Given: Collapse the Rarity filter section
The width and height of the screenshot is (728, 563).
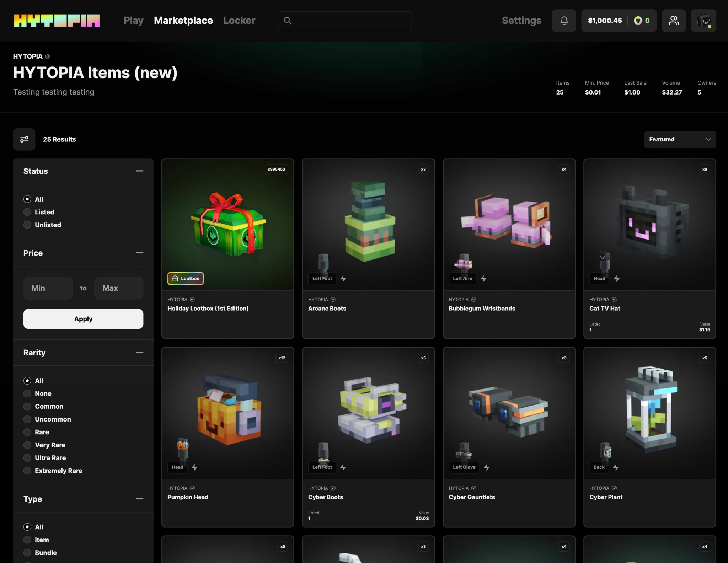Looking at the screenshot, I should (x=139, y=353).
